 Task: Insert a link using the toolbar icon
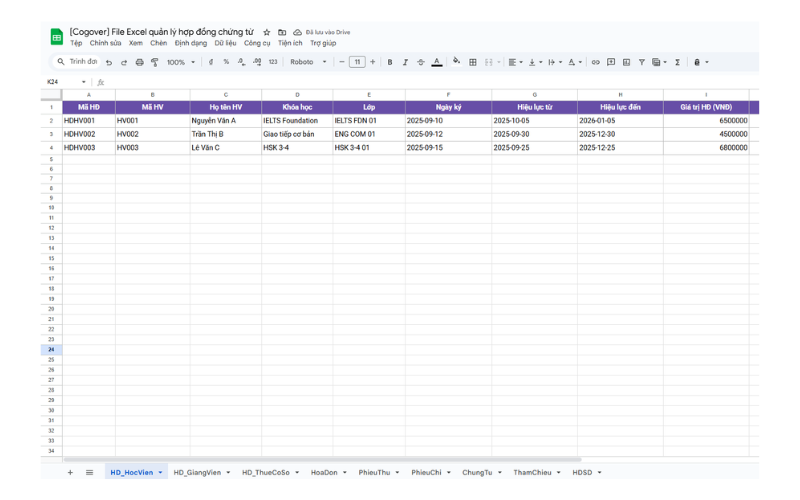point(595,62)
